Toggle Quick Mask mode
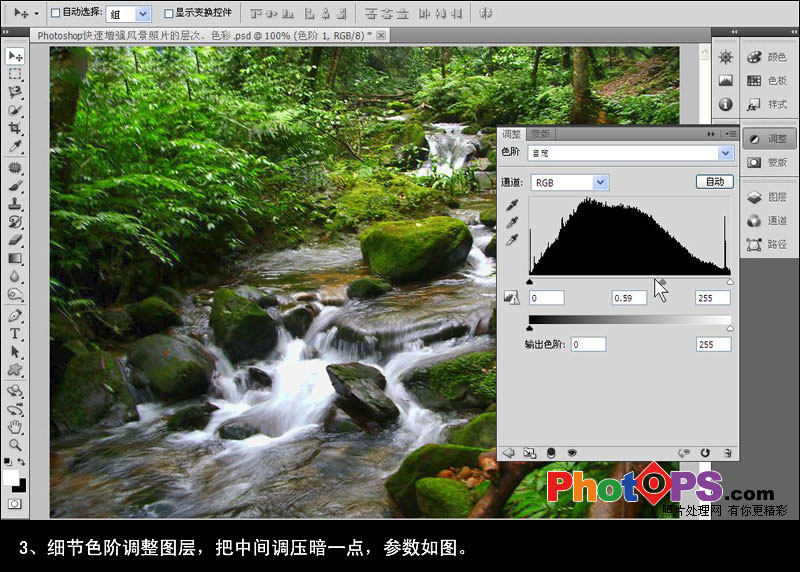The width and height of the screenshot is (800, 572). [x=15, y=504]
